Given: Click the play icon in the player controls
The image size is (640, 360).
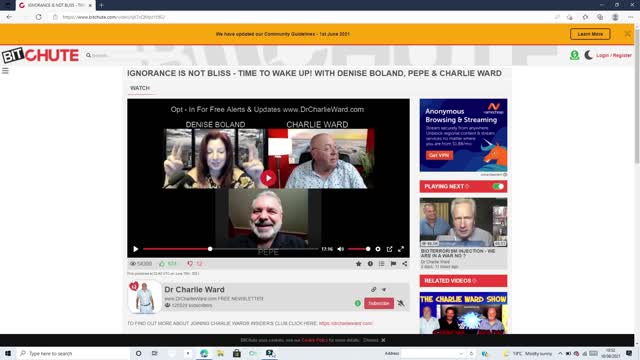Looking at the screenshot, I should point(136,249).
